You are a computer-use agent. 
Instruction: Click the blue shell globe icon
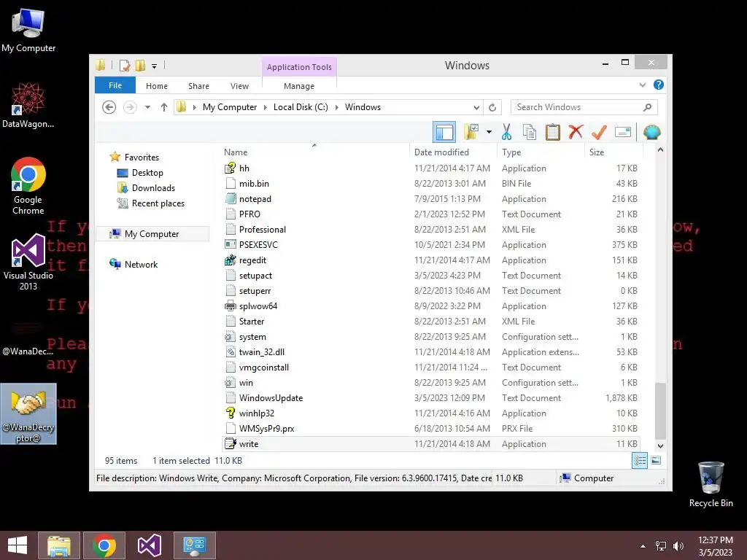point(651,132)
